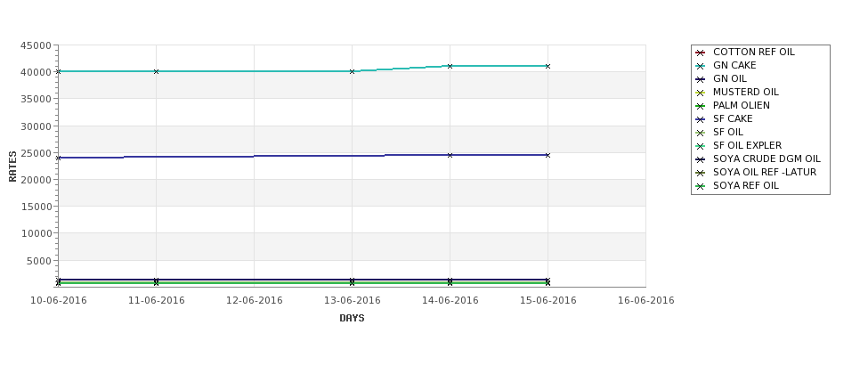Click the 12-06-2016 date axis label

coord(254,300)
